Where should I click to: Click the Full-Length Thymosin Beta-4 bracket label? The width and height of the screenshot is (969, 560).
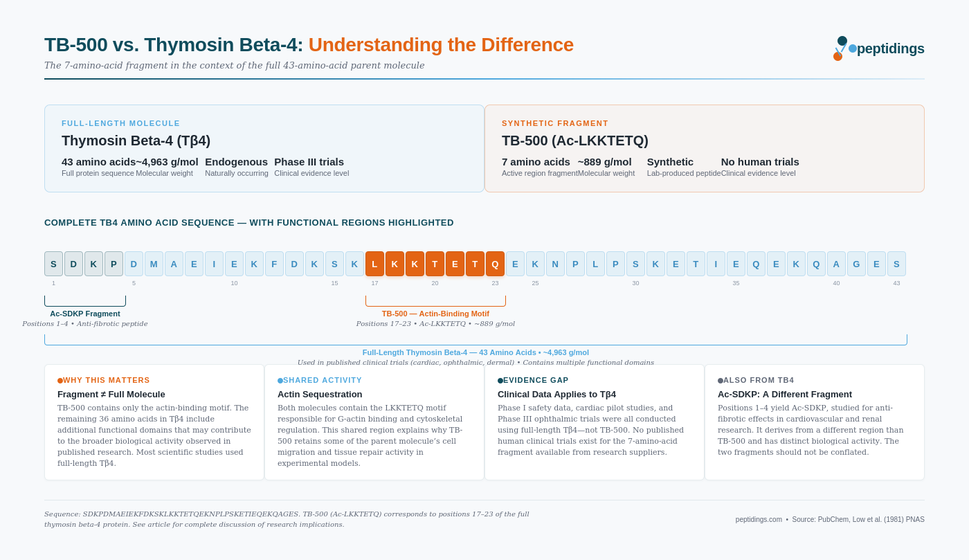click(x=476, y=352)
